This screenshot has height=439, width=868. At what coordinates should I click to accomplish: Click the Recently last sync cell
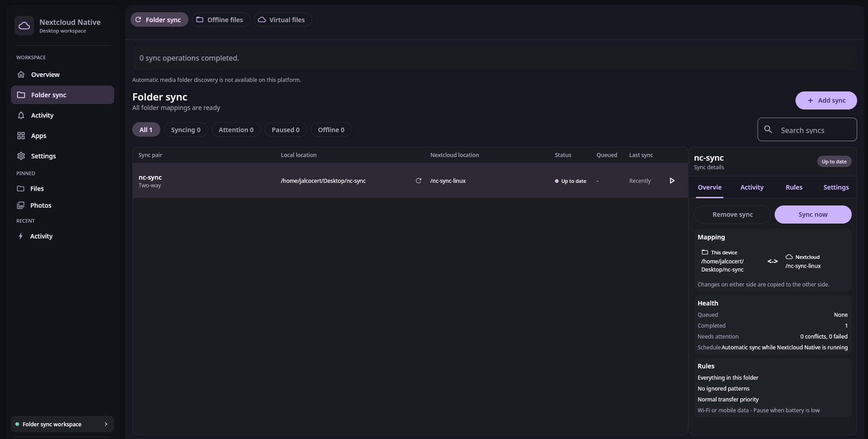pos(640,181)
